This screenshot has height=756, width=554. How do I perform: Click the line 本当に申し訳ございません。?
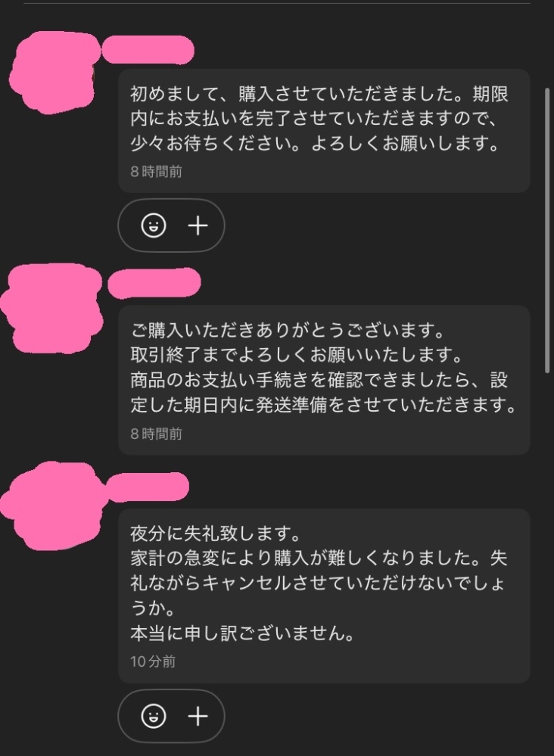pyautogui.click(x=242, y=633)
